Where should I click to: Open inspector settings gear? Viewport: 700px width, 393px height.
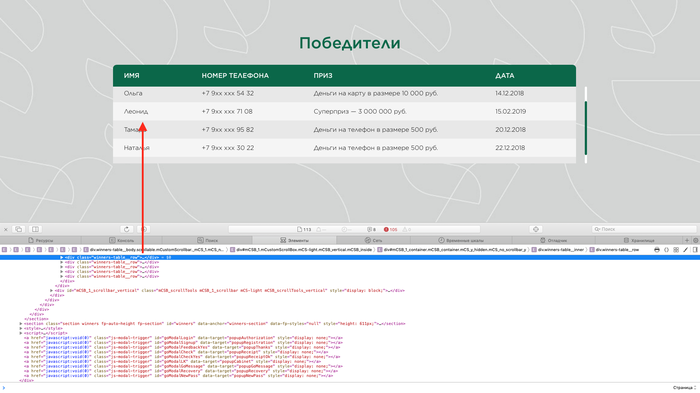click(x=696, y=240)
